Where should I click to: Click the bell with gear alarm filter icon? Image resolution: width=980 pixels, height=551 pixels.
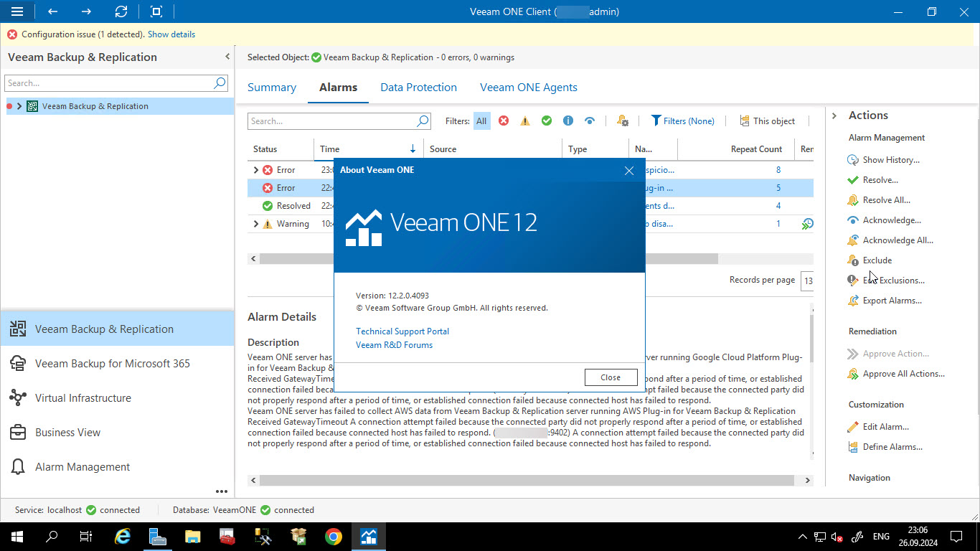tap(622, 121)
